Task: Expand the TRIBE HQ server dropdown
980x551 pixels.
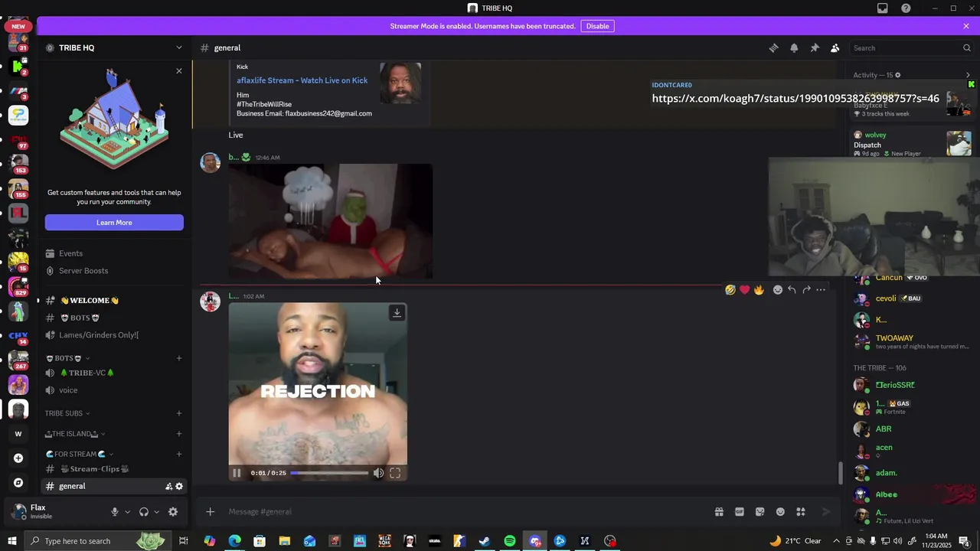Action: [179, 47]
